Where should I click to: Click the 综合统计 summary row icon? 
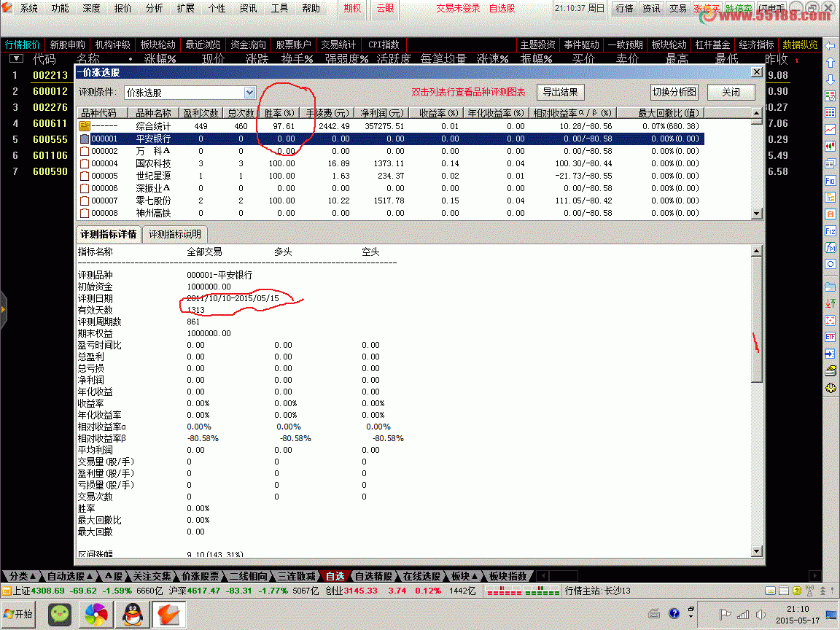(x=84, y=126)
